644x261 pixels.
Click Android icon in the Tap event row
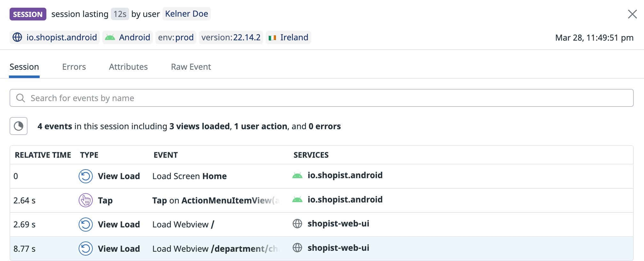(x=297, y=200)
